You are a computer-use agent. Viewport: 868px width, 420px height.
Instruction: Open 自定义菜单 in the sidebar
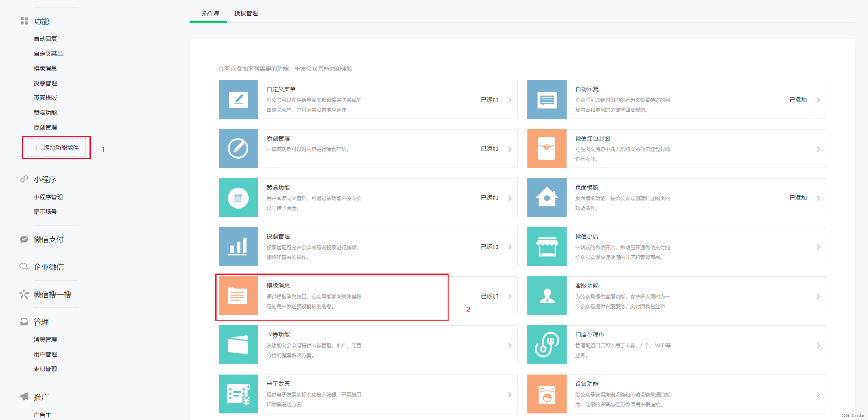tap(48, 54)
